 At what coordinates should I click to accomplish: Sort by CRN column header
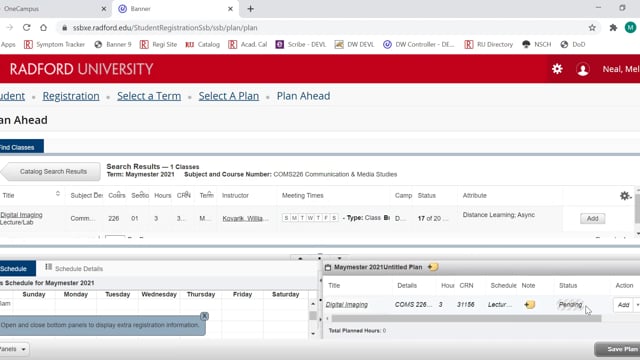[184, 195]
